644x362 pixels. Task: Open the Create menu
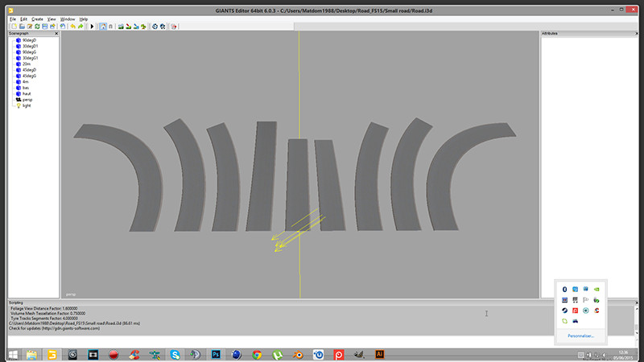coord(38,18)
